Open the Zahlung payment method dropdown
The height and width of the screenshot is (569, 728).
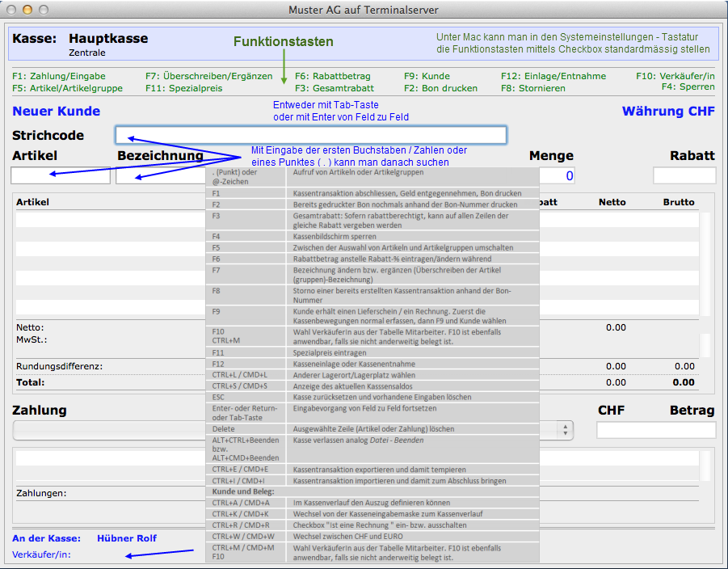click(566, 431)
